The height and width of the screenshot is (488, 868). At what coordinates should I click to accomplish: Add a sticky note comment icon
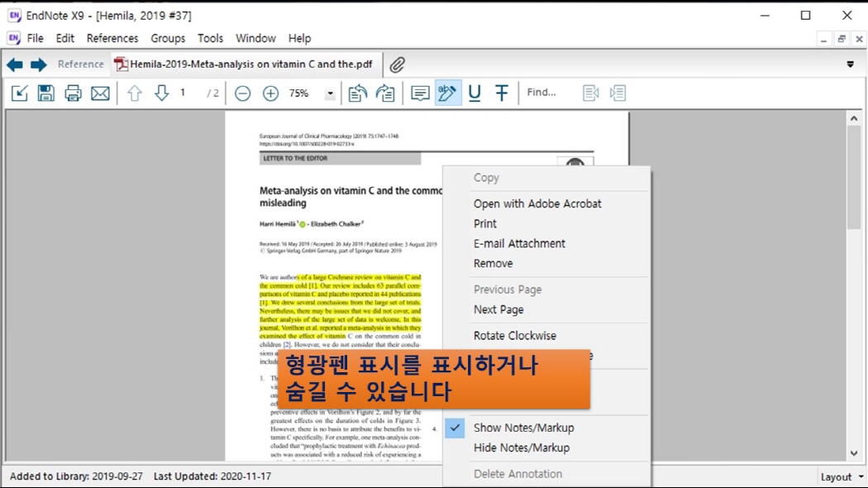coord(420,93)
